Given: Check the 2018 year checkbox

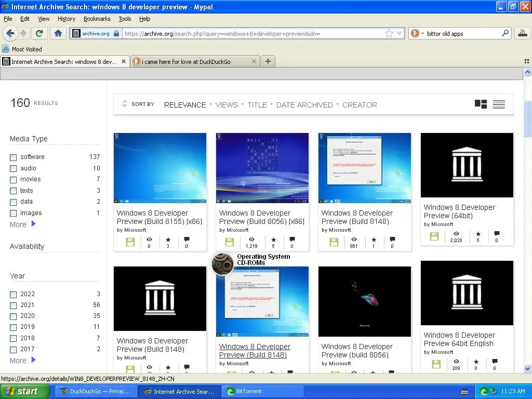Looking at the screenshot, I should coord(13,339).
